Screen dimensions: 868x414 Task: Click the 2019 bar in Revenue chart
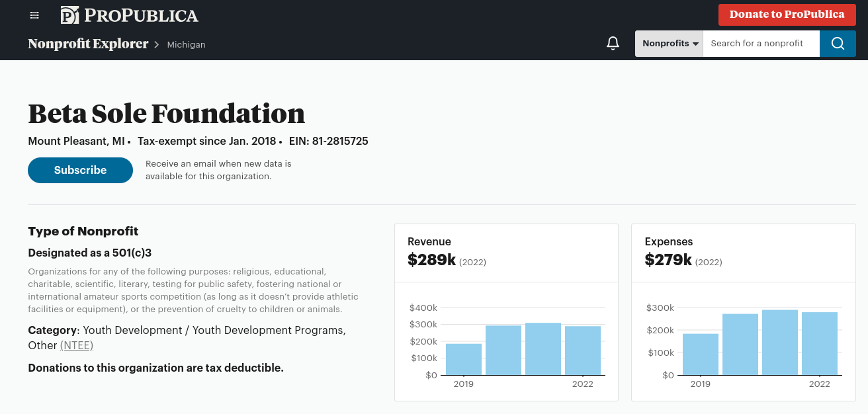pyautogui.click(x=464, y=359)
